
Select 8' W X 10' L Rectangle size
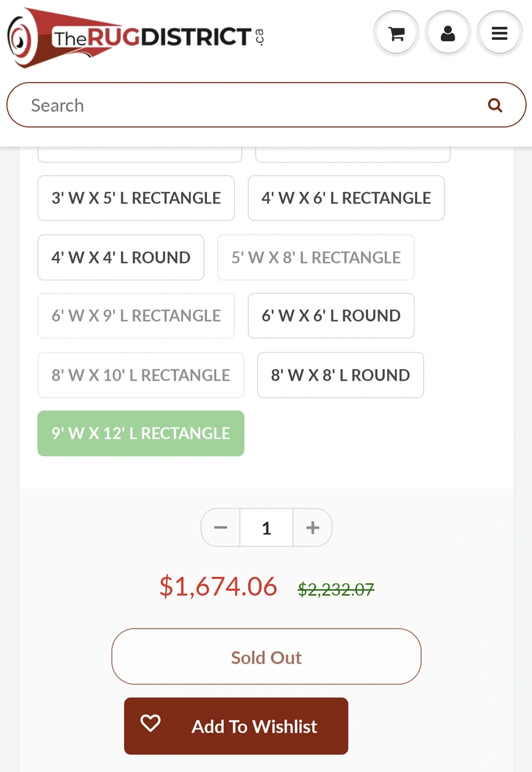(141, 375)
